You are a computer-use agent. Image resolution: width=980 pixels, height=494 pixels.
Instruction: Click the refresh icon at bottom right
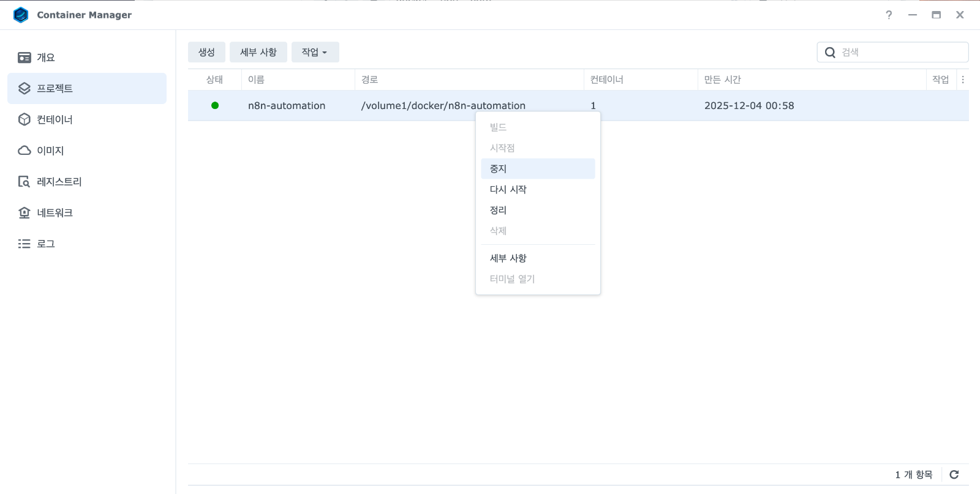pos(954,474)
